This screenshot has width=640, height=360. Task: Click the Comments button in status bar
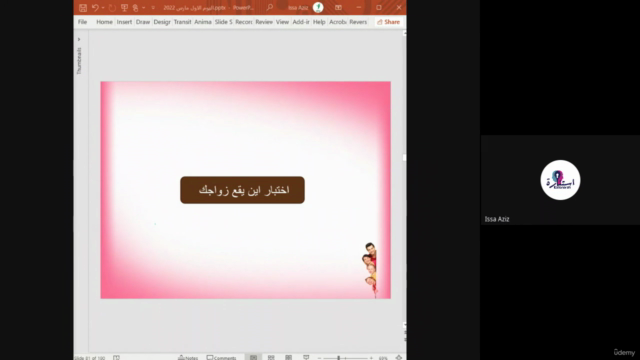tap(221, 358)
